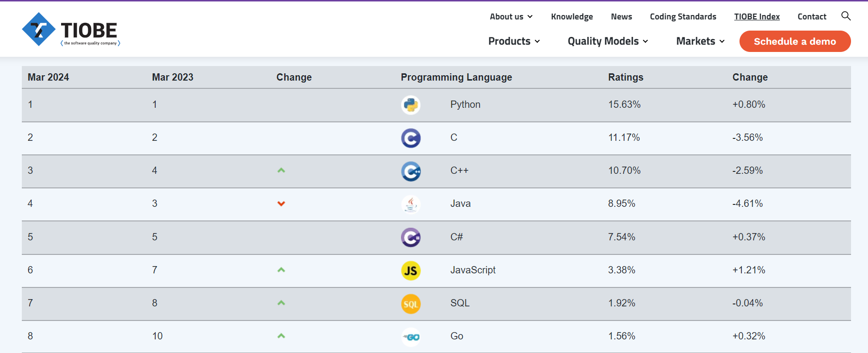Select the C# language name
Screen dimensions: 868x353
(x=456, y=237)
